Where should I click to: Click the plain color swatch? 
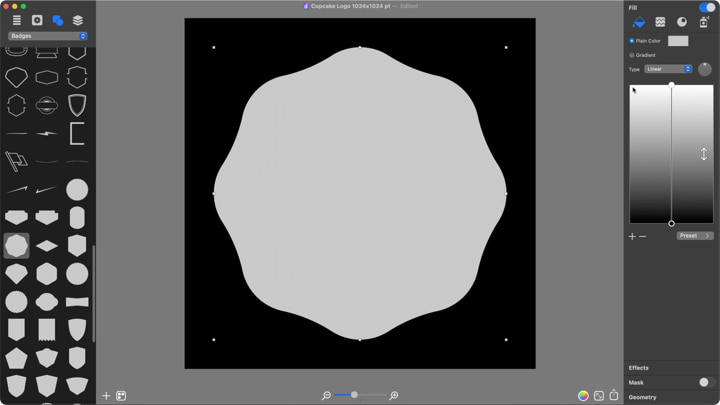[x=678, y=41]
